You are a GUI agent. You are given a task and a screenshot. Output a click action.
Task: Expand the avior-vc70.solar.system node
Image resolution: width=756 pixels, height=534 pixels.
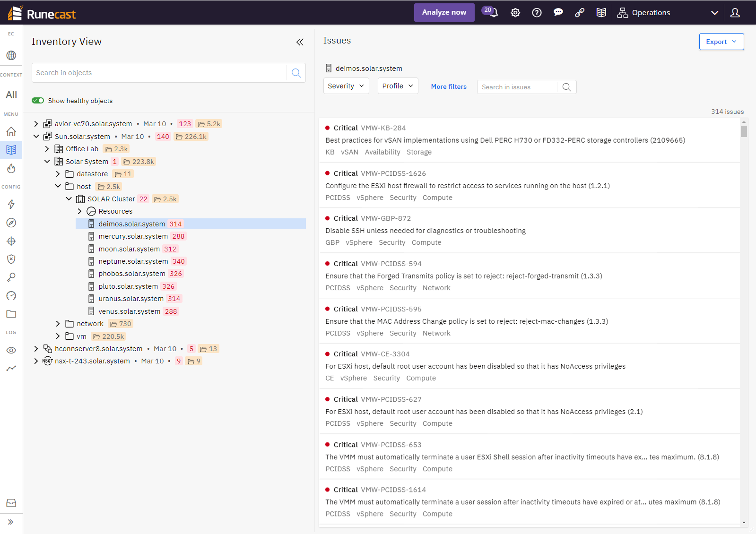click(x=36, y=124)
